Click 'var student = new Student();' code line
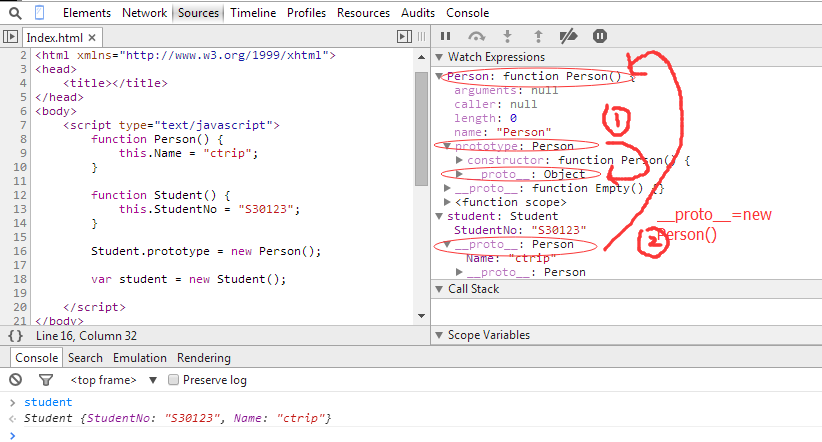This screenshot has width=822, height=442. pos(189,279)
